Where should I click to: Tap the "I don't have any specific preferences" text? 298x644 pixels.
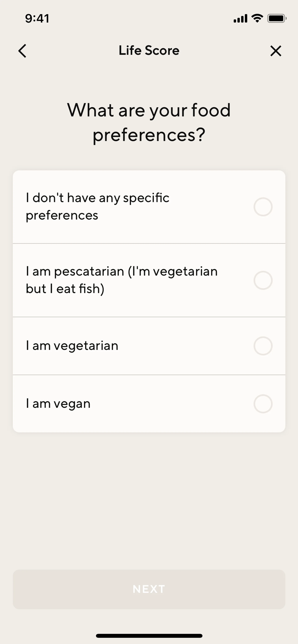(x=98, y=207)
